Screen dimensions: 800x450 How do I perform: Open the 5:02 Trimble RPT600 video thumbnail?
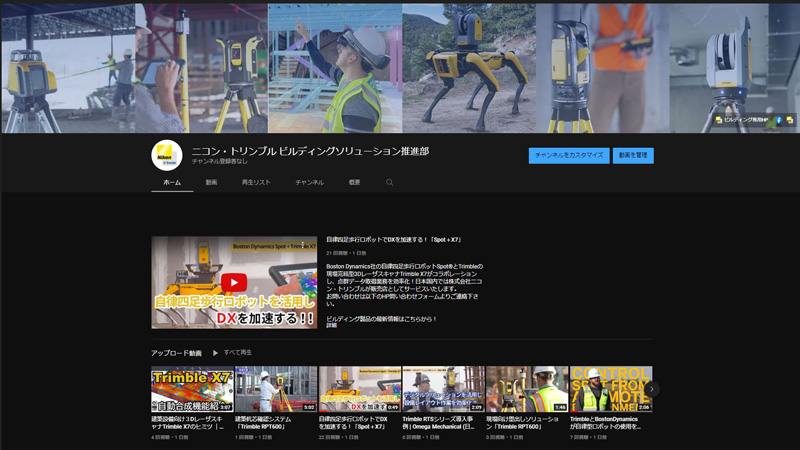(276, 389)
